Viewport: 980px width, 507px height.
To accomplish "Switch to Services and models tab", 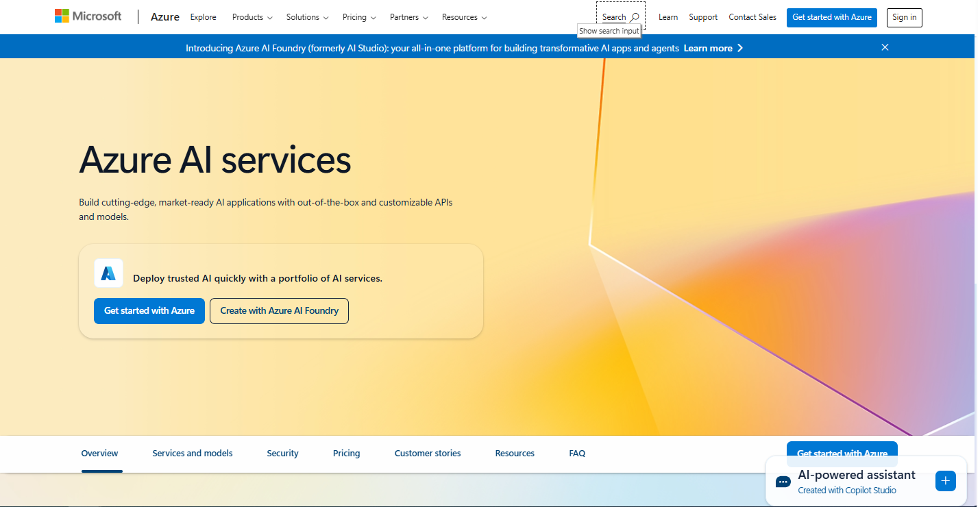I will (193, 454).
